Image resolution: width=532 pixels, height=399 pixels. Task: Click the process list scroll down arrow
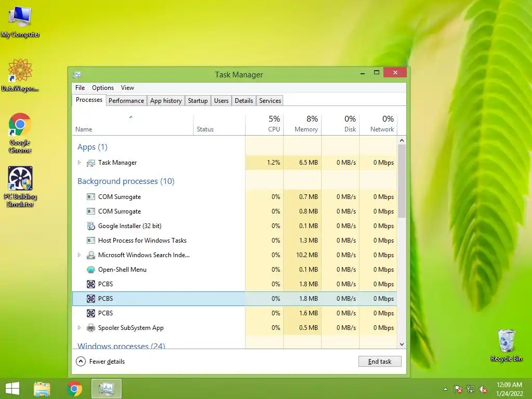click(x=402, y=344)
